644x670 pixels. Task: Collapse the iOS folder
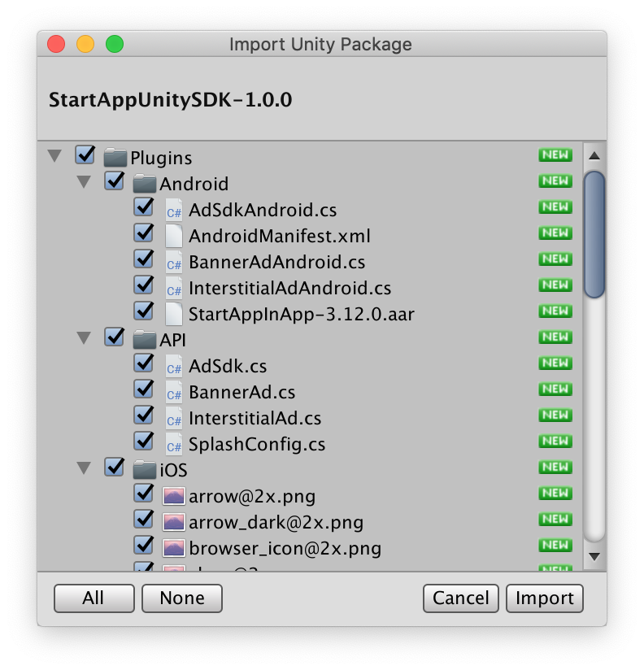pyautogui.click(x=84, y=468)
